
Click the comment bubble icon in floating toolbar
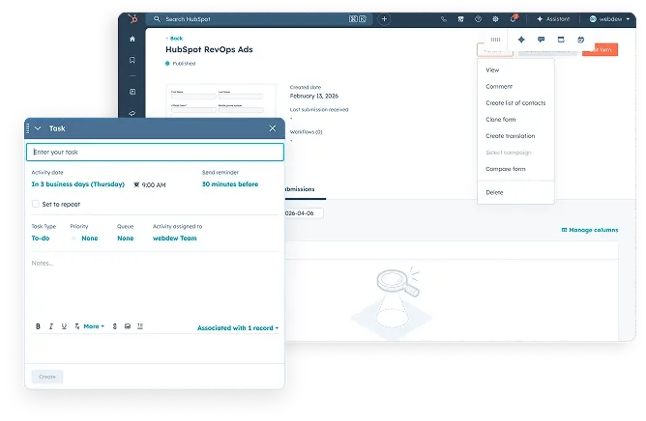pyautogui.click(x=541, y=40)
